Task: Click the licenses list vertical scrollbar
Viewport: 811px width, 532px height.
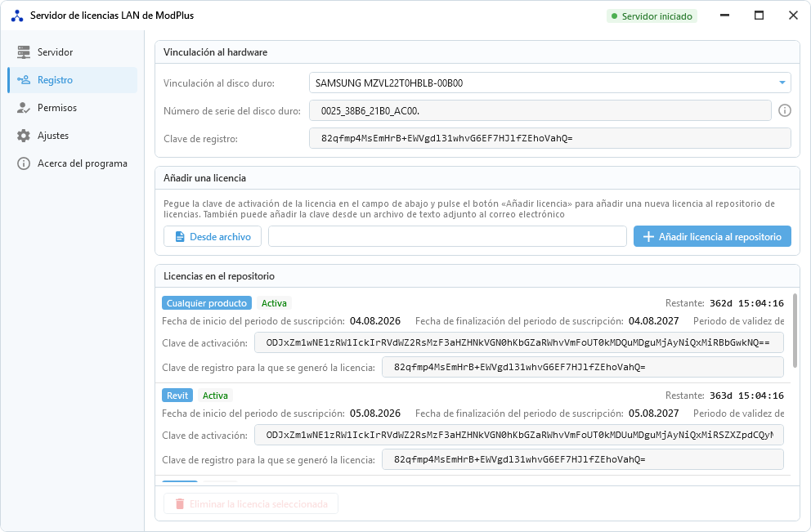Action: [795, 331]
